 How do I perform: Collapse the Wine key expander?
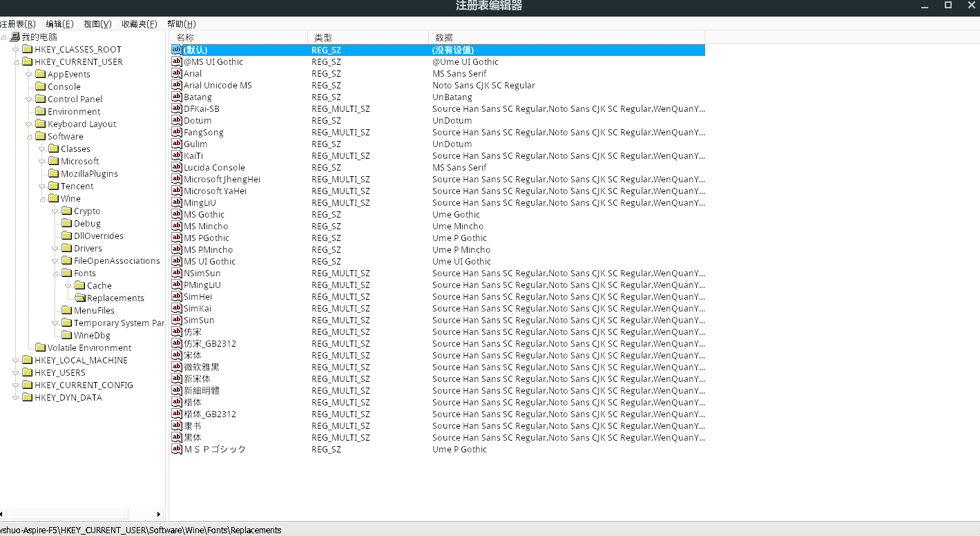(x=41, y=198)
